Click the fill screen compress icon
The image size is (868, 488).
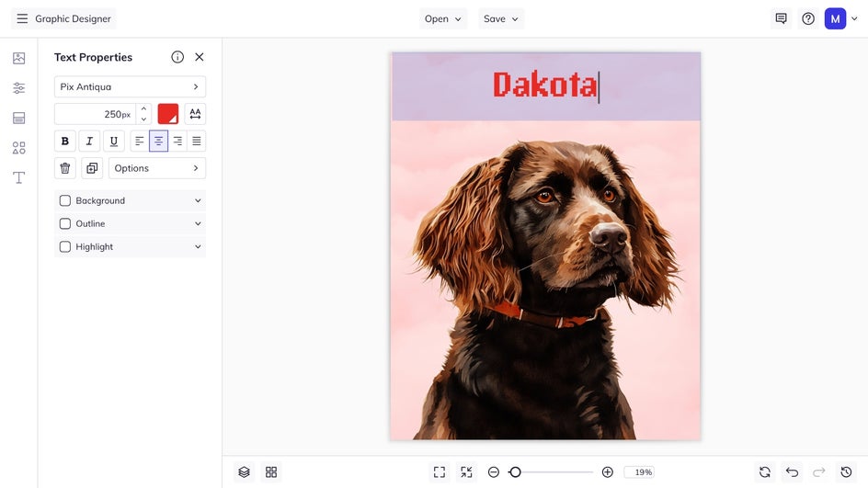pos(467,472)
